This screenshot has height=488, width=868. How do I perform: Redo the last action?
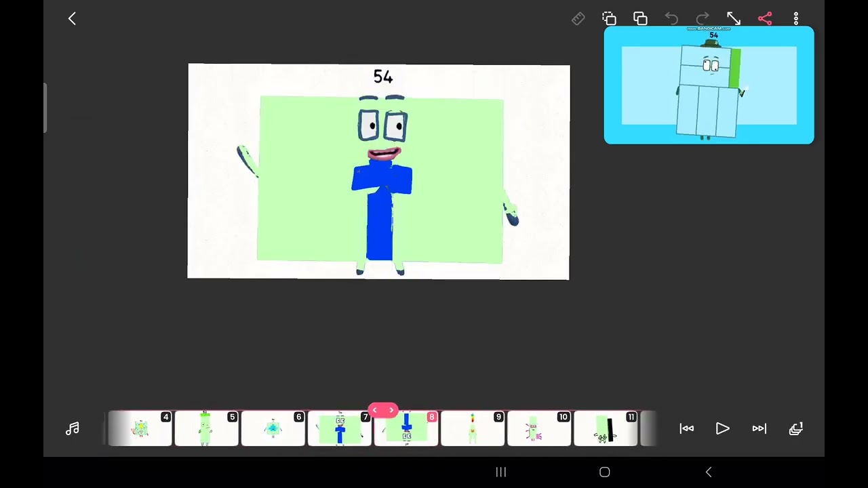click(703, 19)
